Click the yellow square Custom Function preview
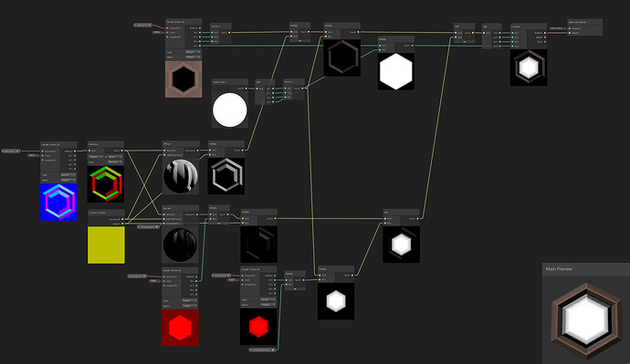The image size is (630, 364). (106, 245)
